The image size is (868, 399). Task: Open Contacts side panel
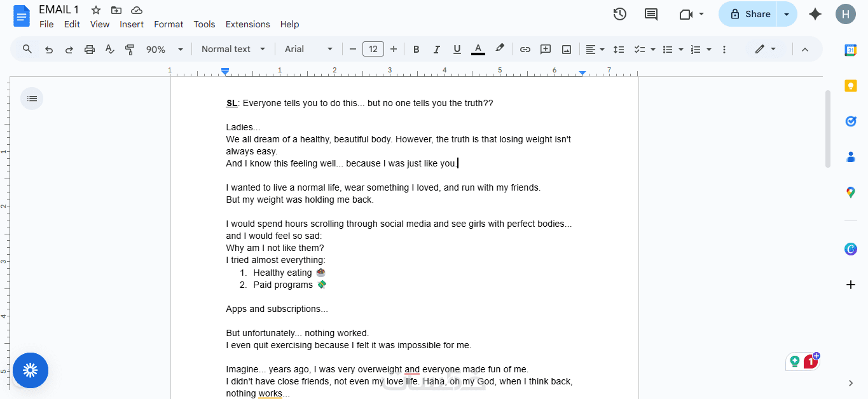[x=851, y=157]
